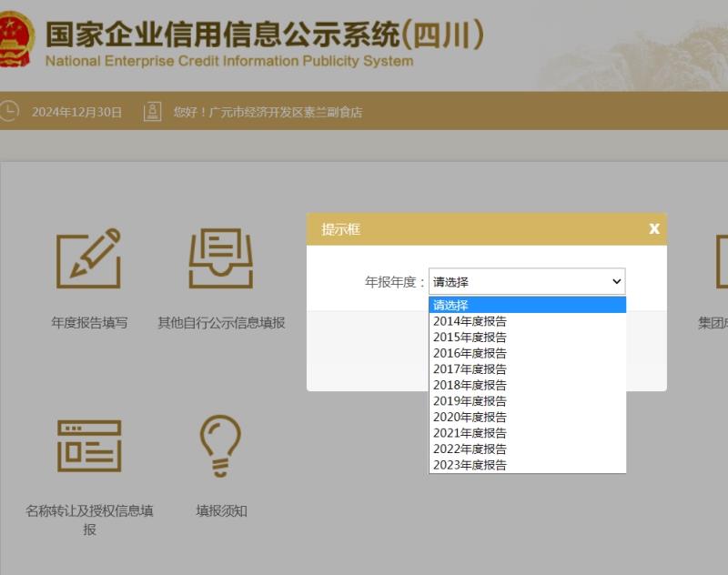Open the 年度报告填写 text link

click(x=89, y=323)
